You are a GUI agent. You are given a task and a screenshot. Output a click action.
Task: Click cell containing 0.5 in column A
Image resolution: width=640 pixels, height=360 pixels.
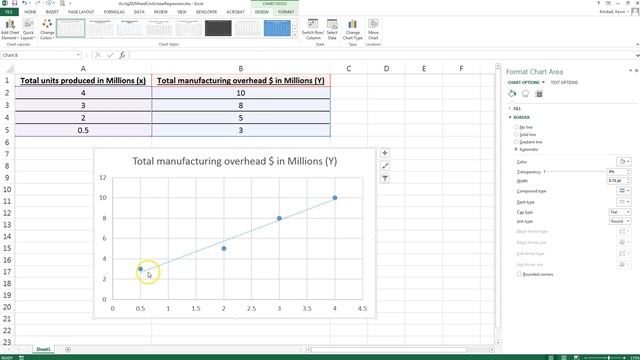[x=83, y=130]
